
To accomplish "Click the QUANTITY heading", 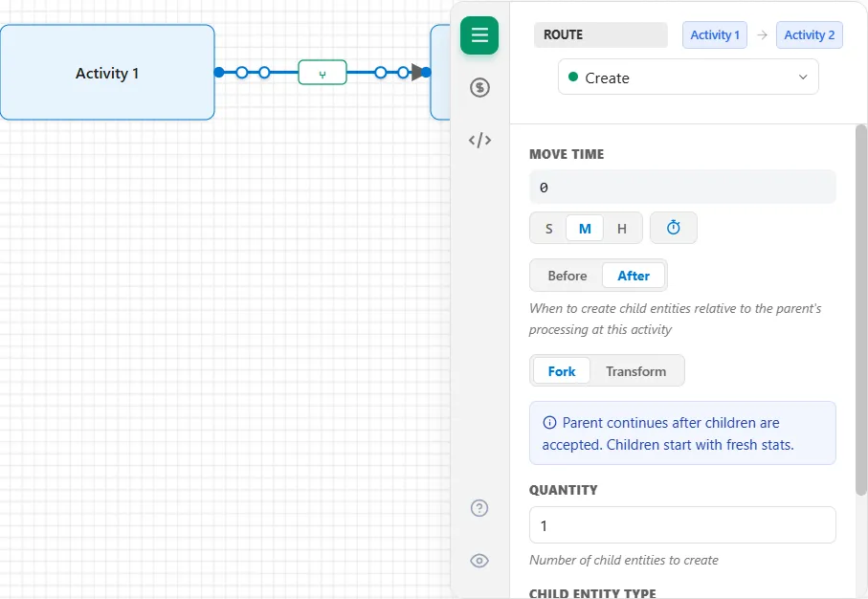I will [x=563, y=490].
